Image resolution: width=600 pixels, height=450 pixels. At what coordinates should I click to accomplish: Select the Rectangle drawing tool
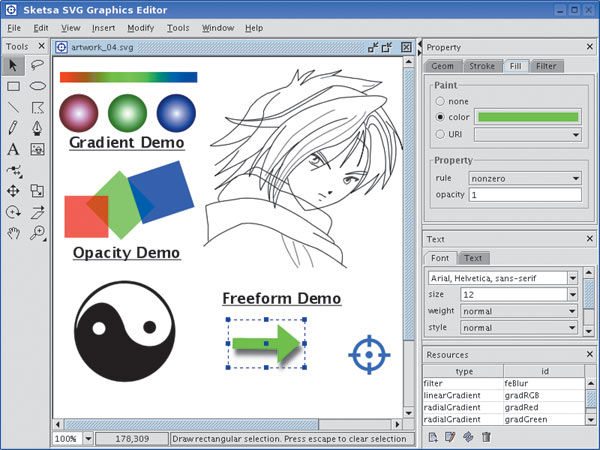click(x=14, y=86)
